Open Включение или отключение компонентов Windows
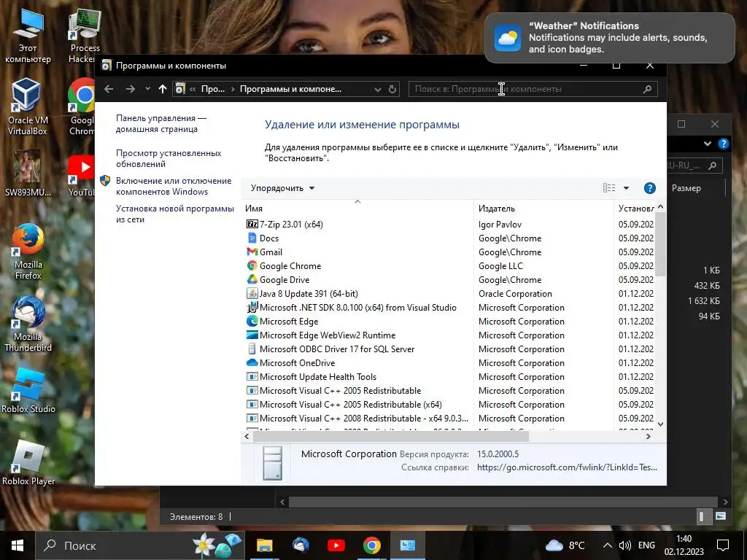 click(174, 186)
